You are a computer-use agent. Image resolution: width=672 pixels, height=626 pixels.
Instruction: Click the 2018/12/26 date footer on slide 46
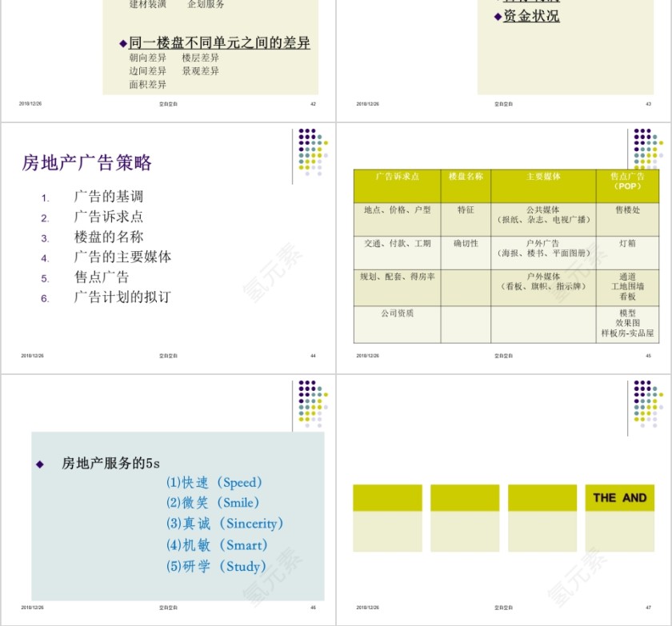pos(33,606)
